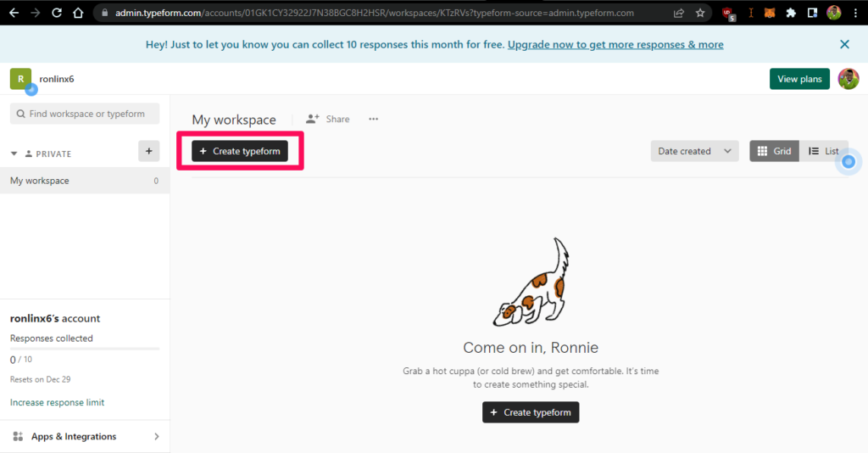This screenshot has height=453, width=868.
Task: Open user profile photo in Typeform header
Action: pyautogui.click(x=848, y=79)
